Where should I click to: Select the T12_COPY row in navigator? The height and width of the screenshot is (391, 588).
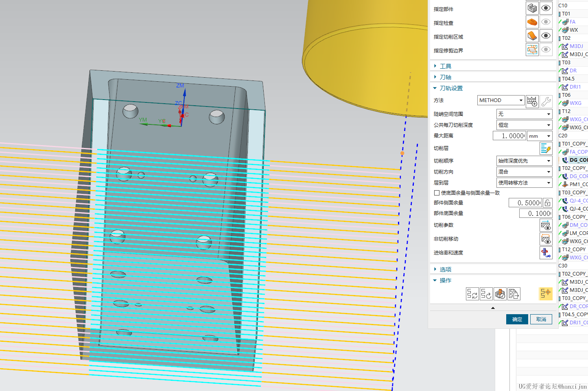574,250
